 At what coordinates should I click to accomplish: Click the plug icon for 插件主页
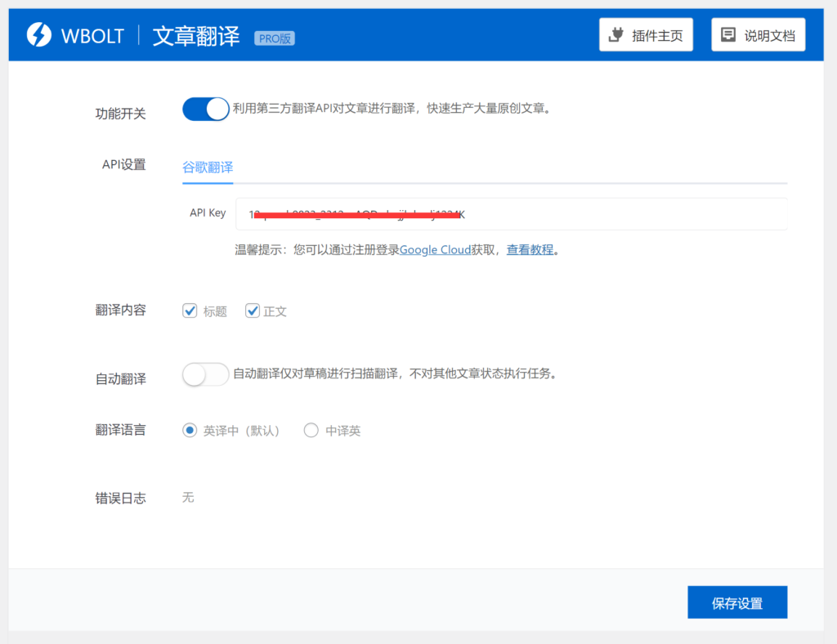click(617, 35)
